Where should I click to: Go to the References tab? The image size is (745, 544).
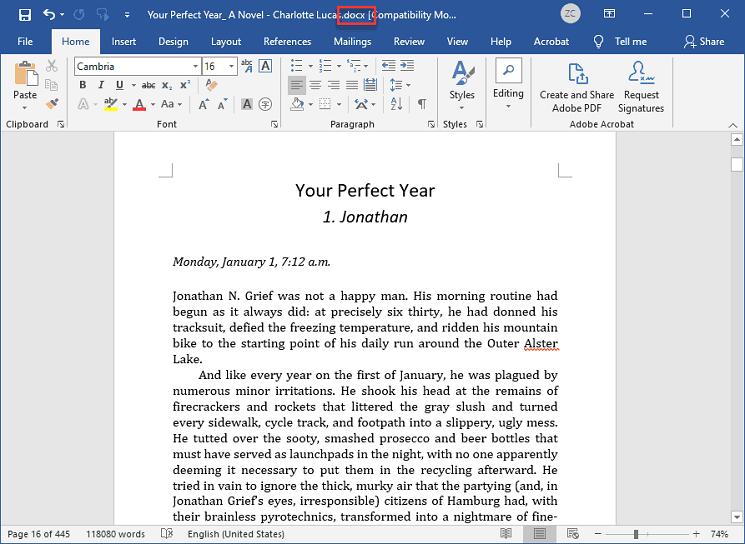pyautogui.click(x=287, y=41)
